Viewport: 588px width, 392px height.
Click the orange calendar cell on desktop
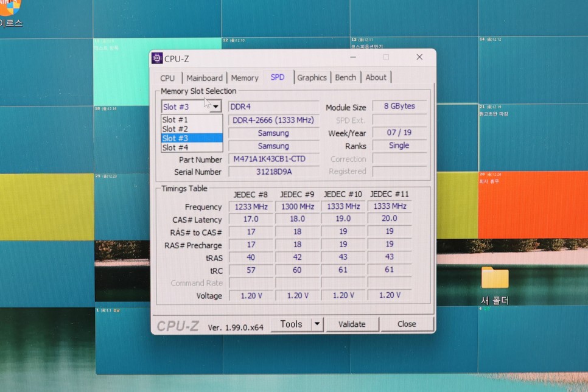(533, 205)
